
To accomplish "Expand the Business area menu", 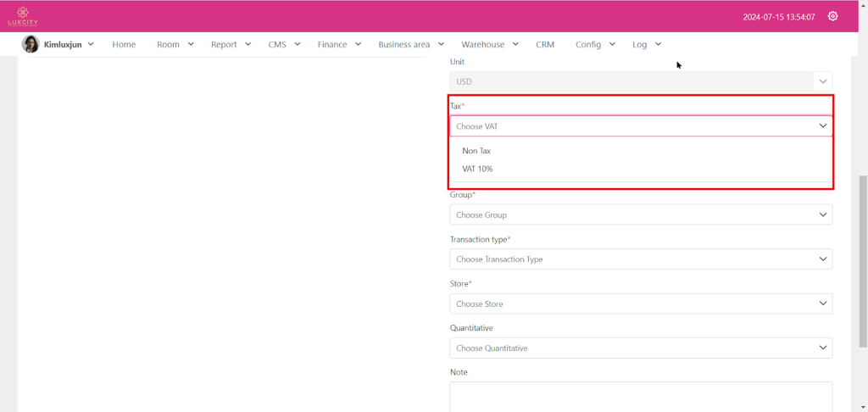I will pyautogui.click(x=410, y=44).
